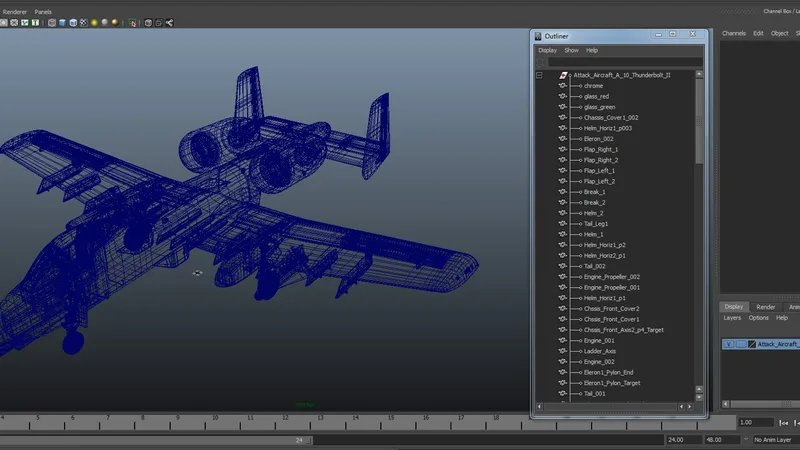Select the glass_red node in Outliner

click(596, 96)
